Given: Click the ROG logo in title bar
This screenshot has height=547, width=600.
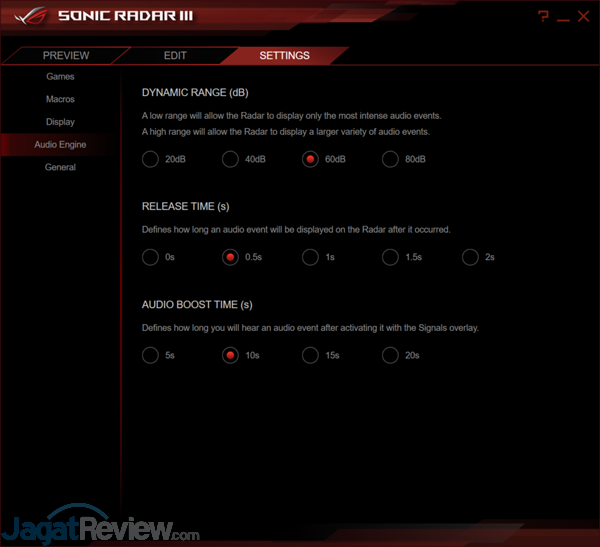Looking at the screenshot, I should coord(31,16).
